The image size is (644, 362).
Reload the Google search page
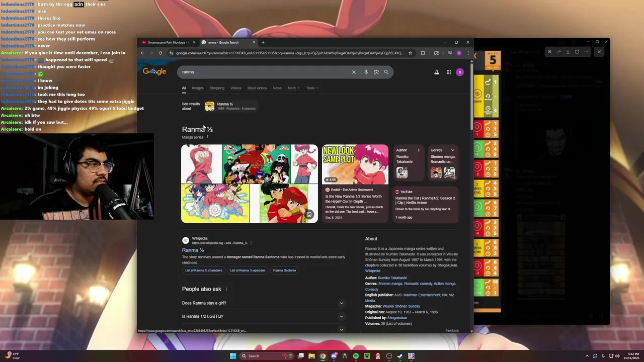(160, 53)
